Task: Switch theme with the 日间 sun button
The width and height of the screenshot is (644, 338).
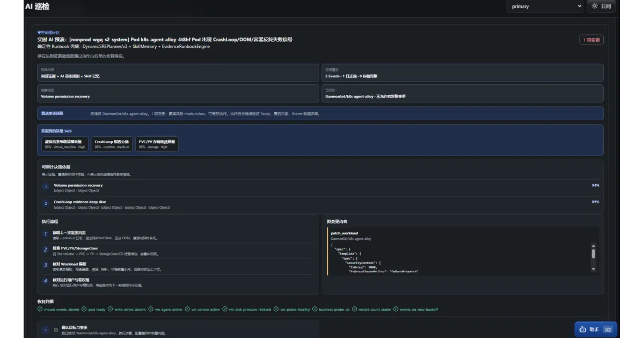Action: tap(601, 6)
